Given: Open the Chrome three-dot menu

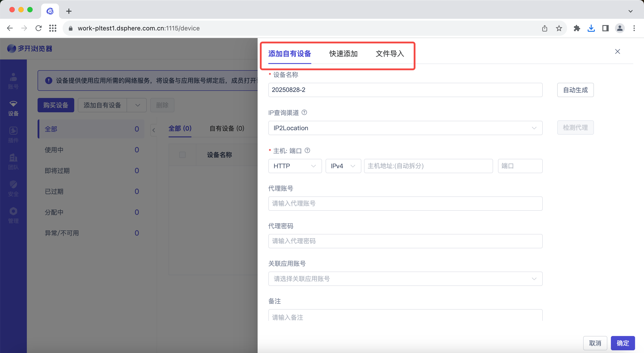Looking at the screenshot, I should coord(634,28).
